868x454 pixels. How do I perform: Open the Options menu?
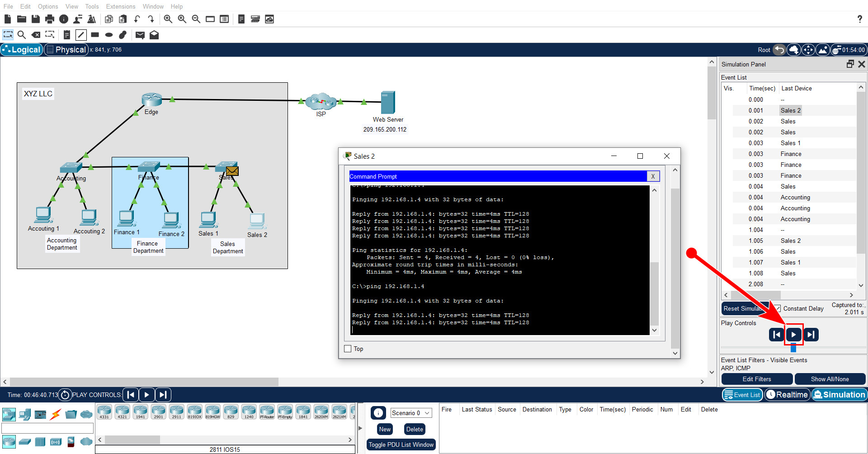tap(48, 6)
